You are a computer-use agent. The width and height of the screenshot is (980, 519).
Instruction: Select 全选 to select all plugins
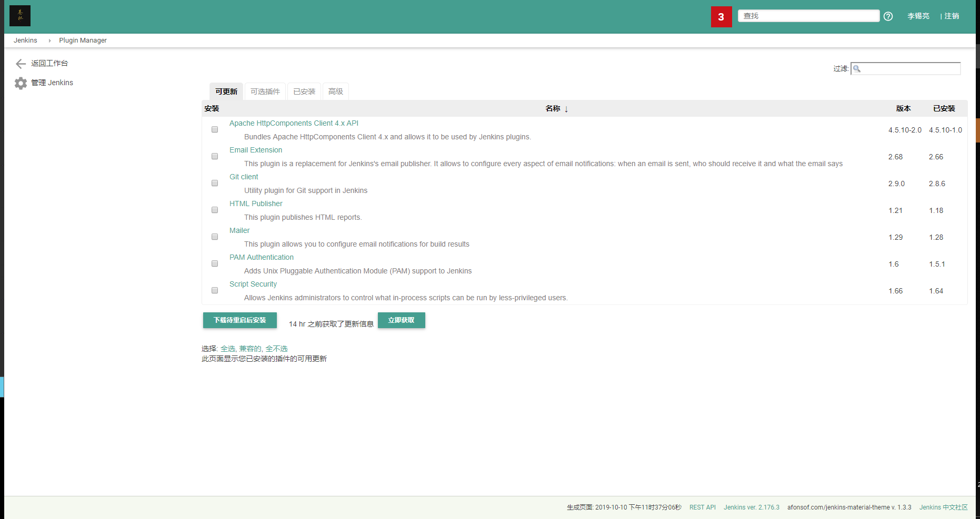(x=228, y=348)
